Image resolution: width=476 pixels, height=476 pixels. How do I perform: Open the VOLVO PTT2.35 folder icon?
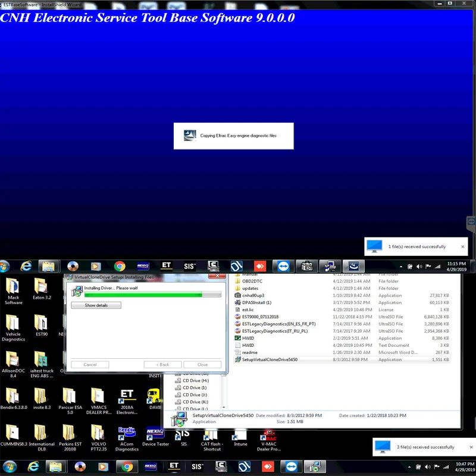click(x=98, y=431)
